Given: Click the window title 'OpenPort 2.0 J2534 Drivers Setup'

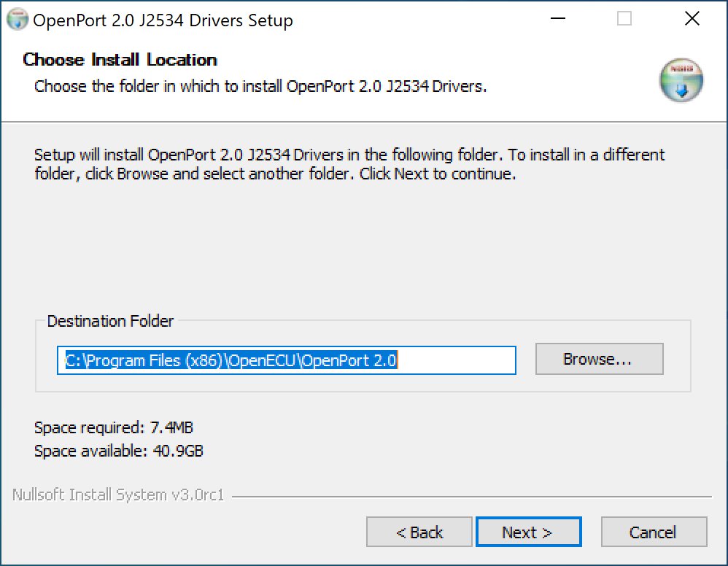Looking at the screenshot, I should 163,20.
